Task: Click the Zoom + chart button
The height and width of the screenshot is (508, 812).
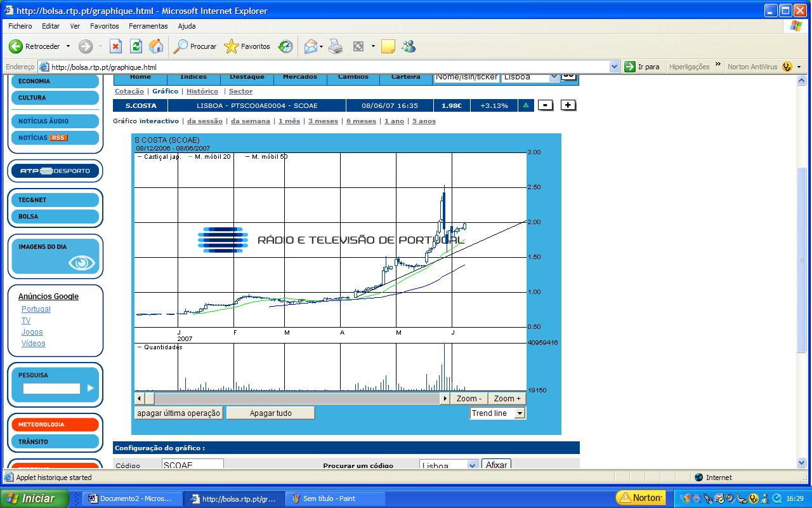Action: [507, 399]
